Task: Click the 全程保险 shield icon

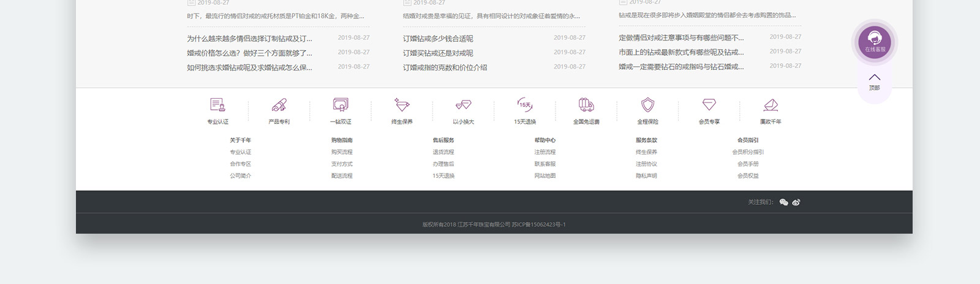Action: pyautogui.click(x=647, y=105)
